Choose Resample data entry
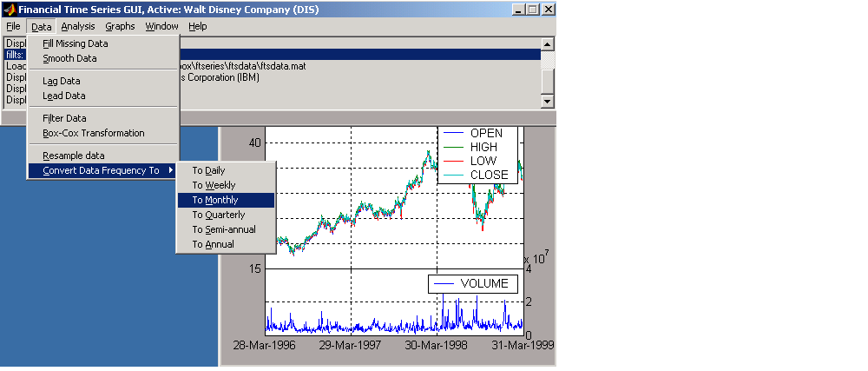Screen dimensions: 868x371 (74, 156)
